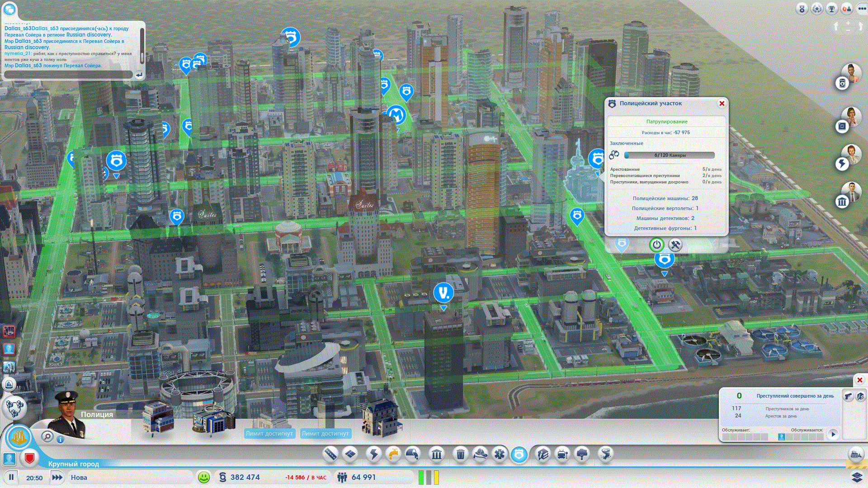This screenshot has height=488, width=868.
Task: Click the advisor with the lightning icon
Action: pyautogui.click(x=849, y=157)
